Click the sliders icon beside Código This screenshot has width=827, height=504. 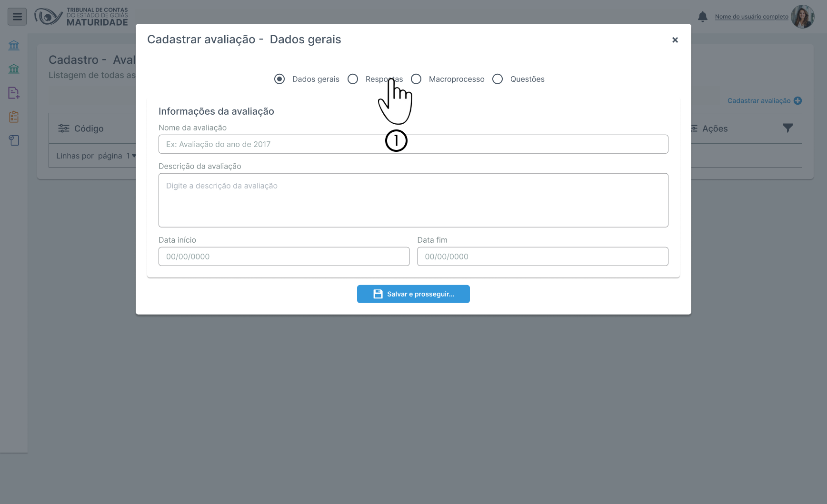64,128
